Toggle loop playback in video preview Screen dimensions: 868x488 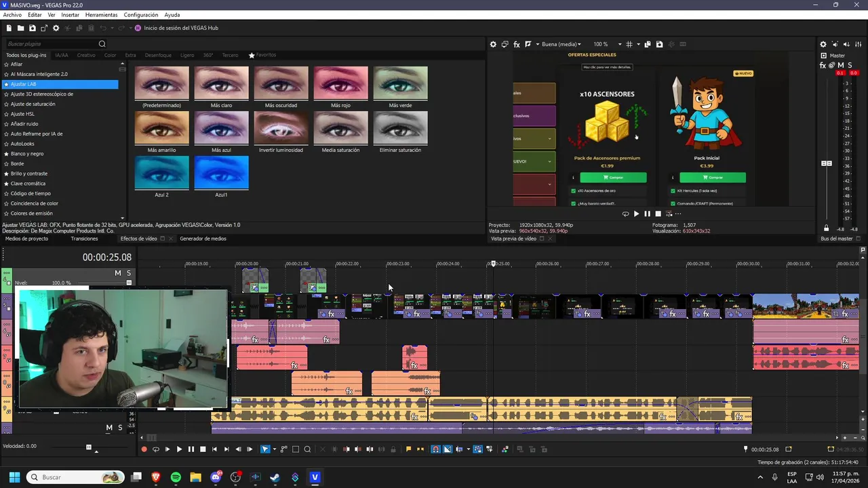625,213
